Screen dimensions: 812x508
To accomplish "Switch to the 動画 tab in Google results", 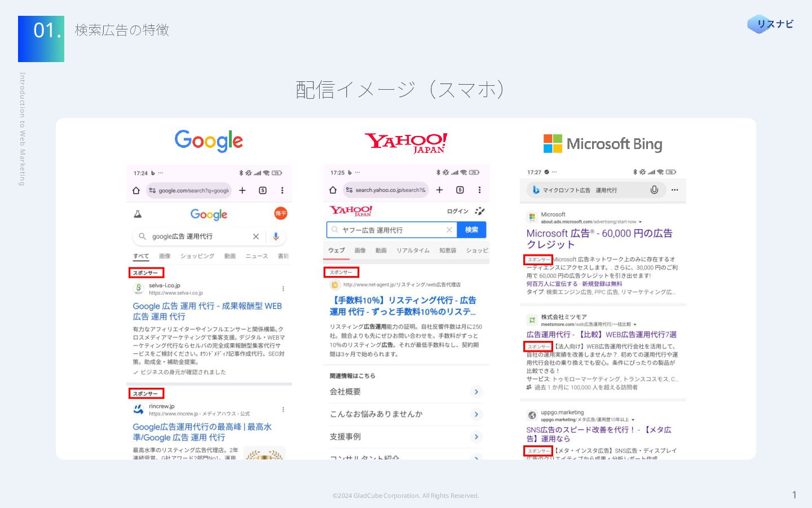I will (x=230, y=256).
